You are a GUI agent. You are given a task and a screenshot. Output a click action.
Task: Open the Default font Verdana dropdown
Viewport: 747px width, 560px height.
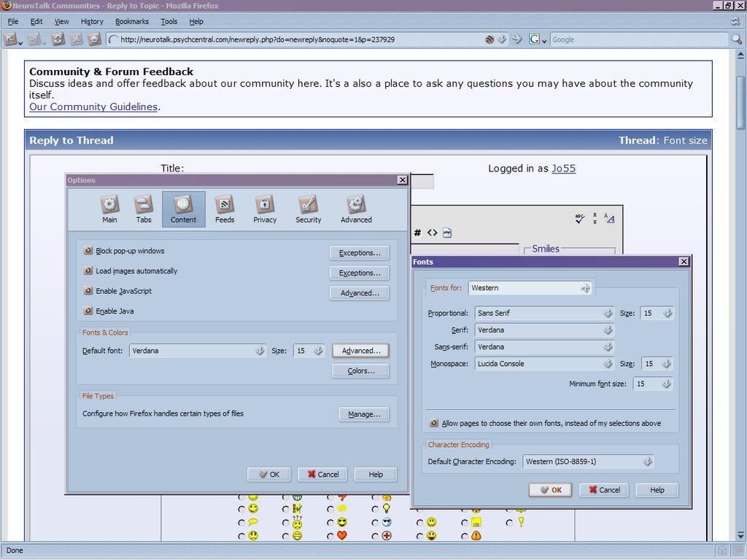coord(197,351)
